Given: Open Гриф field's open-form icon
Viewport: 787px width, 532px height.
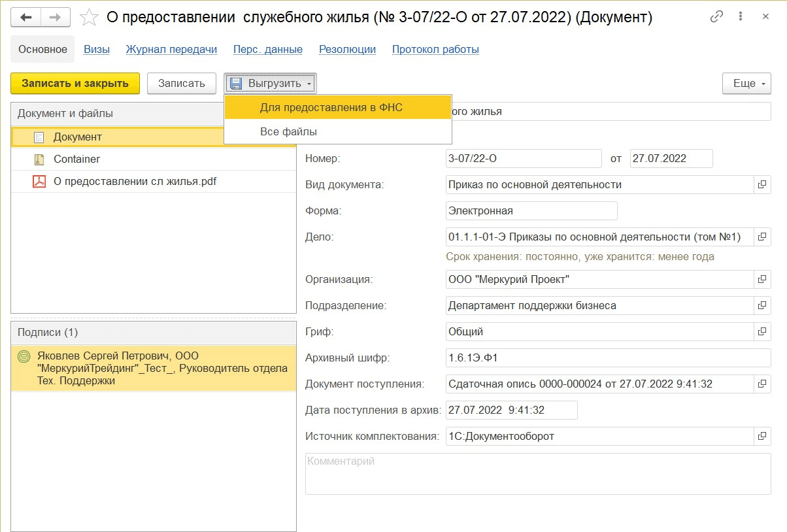Looking at the screenshot, I should point(762,332).
